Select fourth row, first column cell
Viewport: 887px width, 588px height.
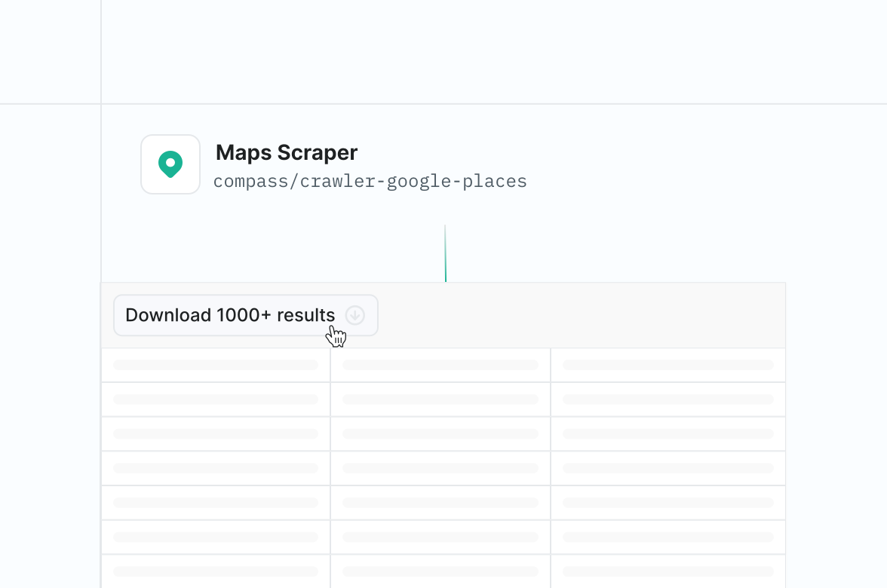216,468
